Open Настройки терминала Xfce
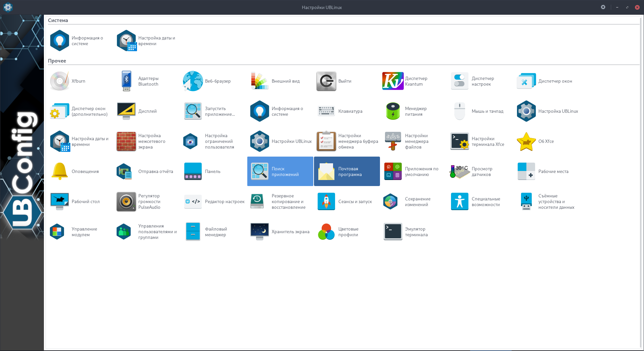Viewport: 644px width, 351px height. pyautogui.click(x=480, y=141)
